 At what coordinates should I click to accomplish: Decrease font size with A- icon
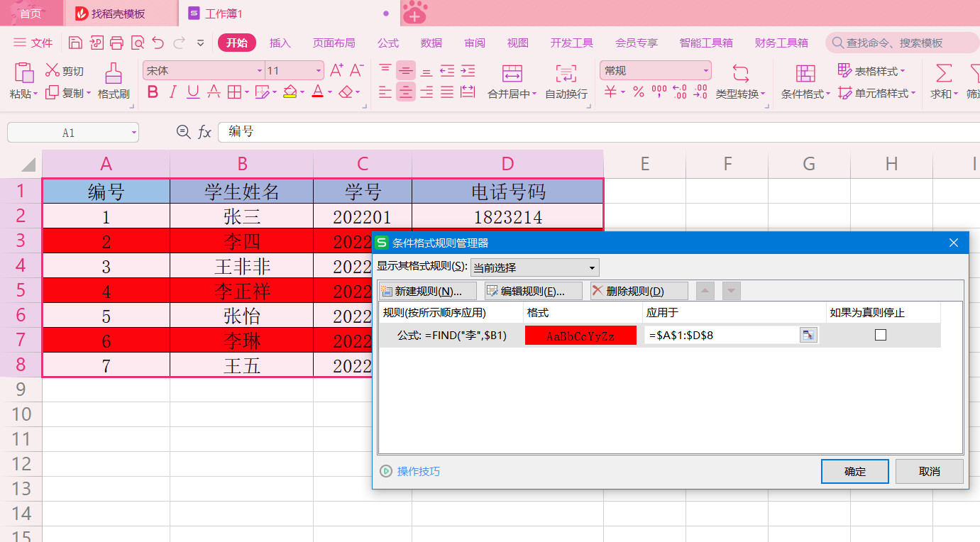(357, 70)
